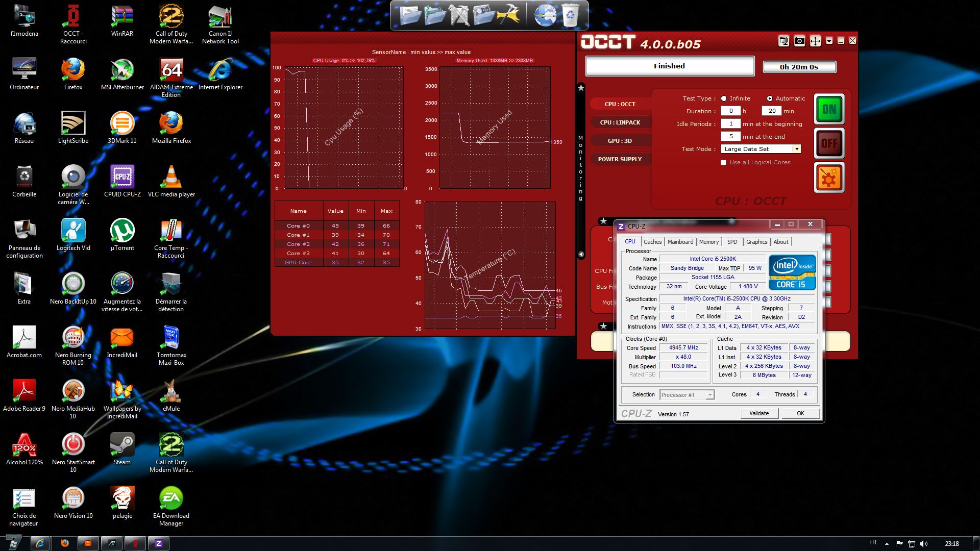This screenshot has height=551, width=980.
Task: Click the Duration minutes input field
Action: click(771, 111)
